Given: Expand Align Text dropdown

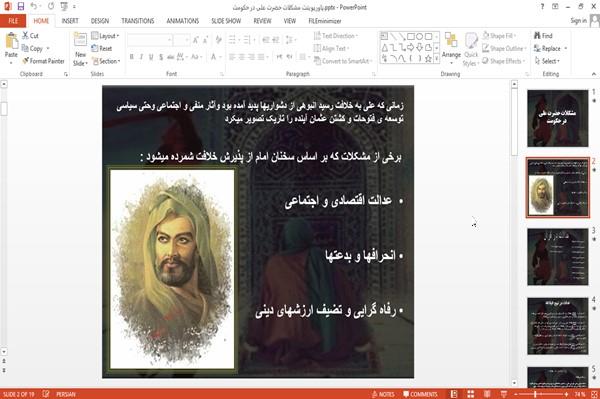Looking at the screenshot, I should [x=332, y=48].
